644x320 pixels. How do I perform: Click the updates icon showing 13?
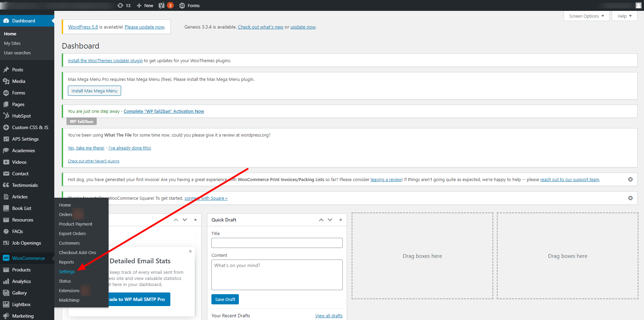(124, 5)
